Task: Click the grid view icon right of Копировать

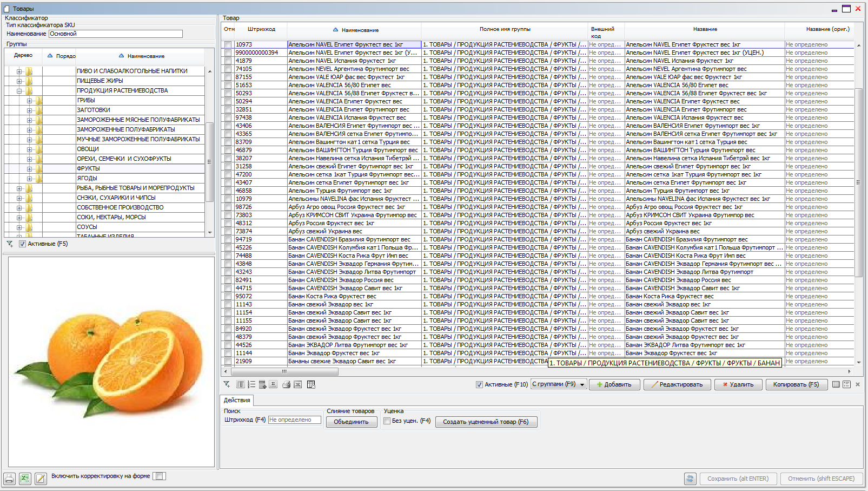Action: [836, 384]
